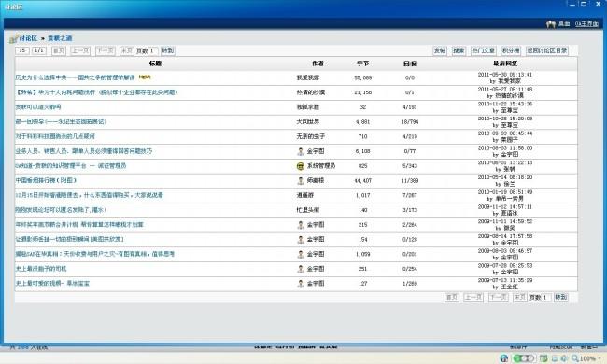
Task: Click the 发帖 new post button
Action: (440, 50)
